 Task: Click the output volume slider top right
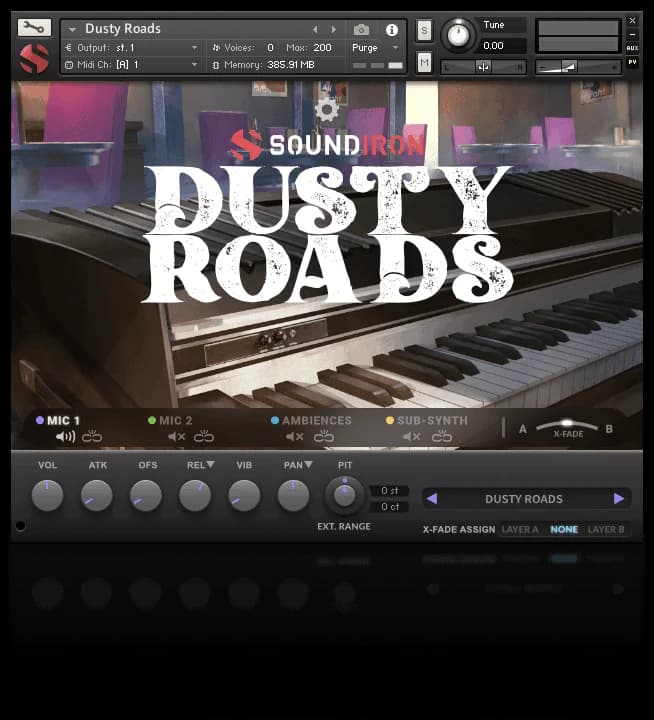[578, 68]
